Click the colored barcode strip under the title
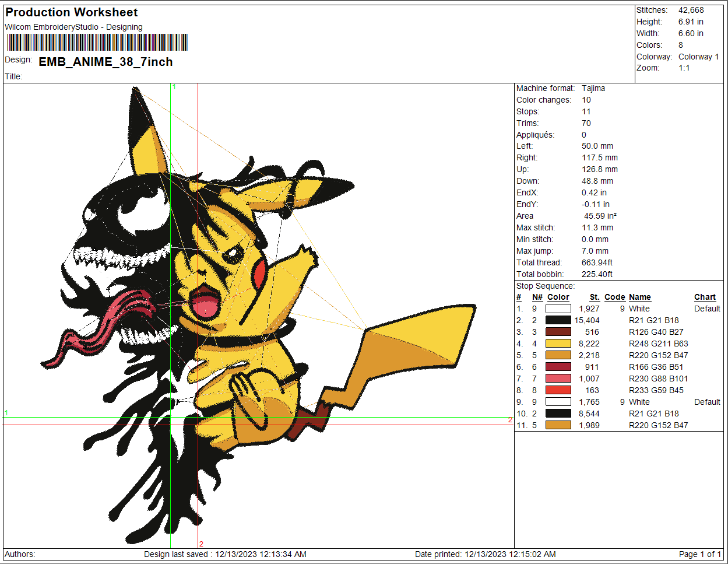The image size is (728, 564). (x=97, y=43)
